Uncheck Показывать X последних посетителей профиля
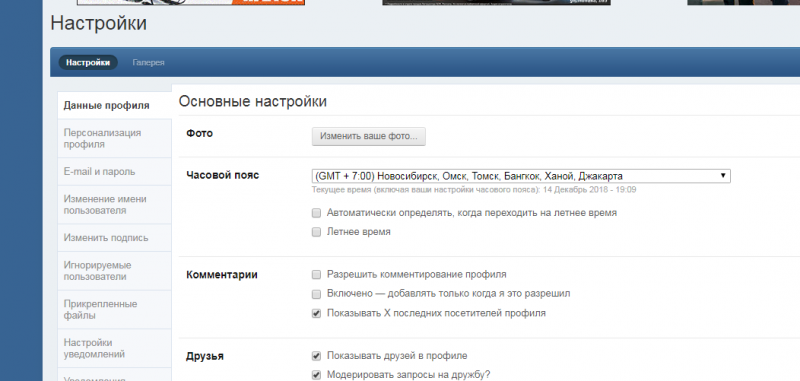The image size is (800, 381). click(316, 313)
